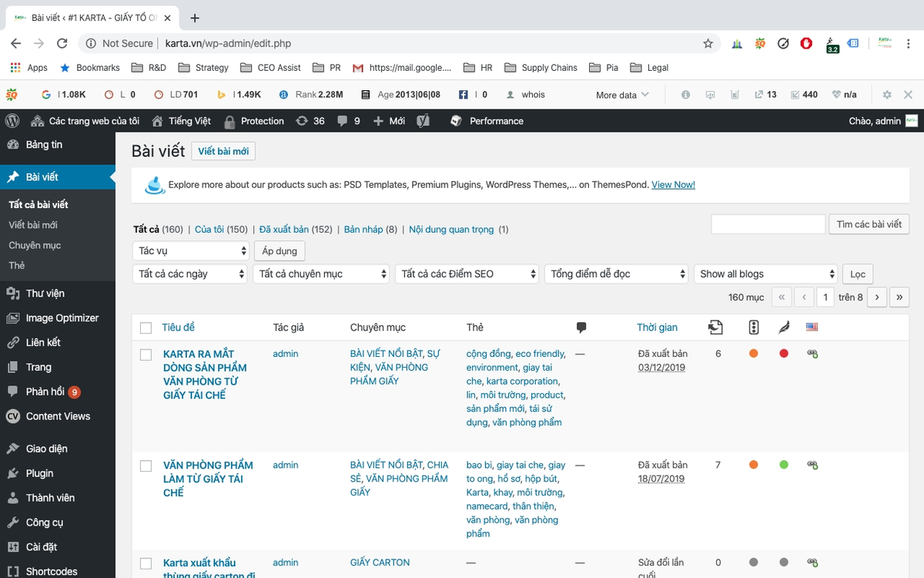
Task: Toggle select-all checkbox in table header
Action: (x=146, y=328)
